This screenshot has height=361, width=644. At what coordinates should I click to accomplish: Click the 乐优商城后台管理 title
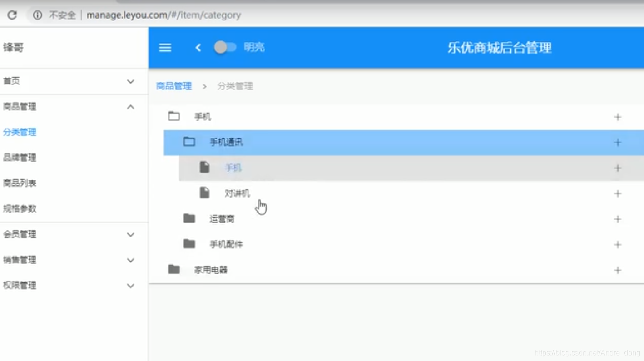[x=500, y=48]
